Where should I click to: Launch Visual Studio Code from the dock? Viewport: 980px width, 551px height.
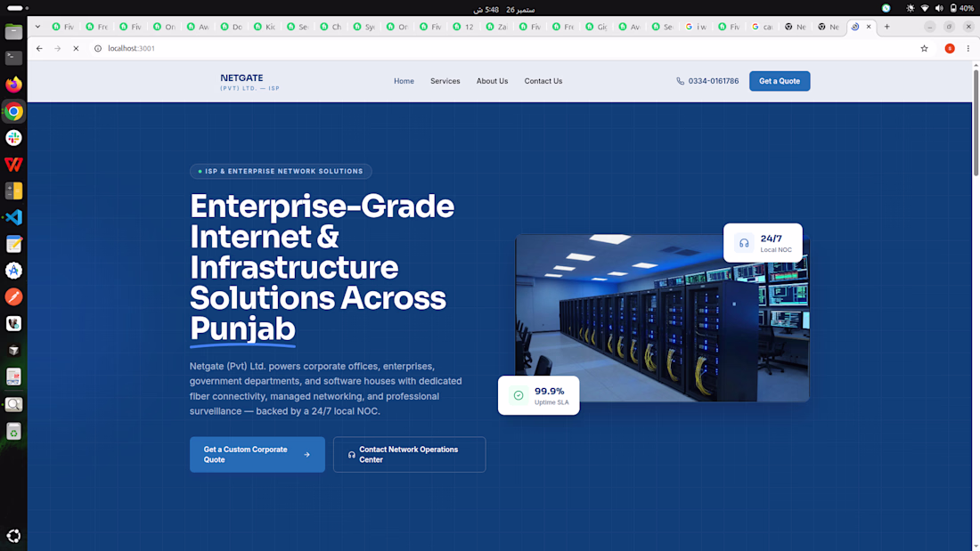13,217
